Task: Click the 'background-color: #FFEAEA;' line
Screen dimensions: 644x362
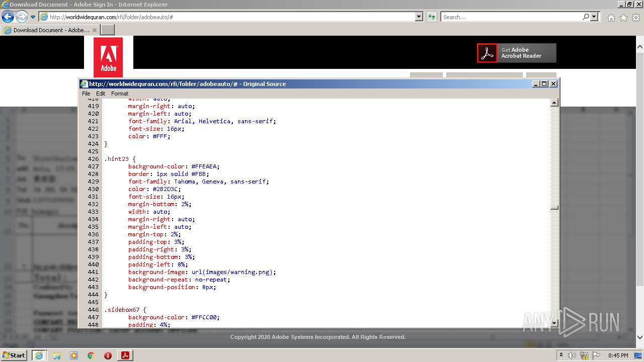Action: tap(174, 166)
